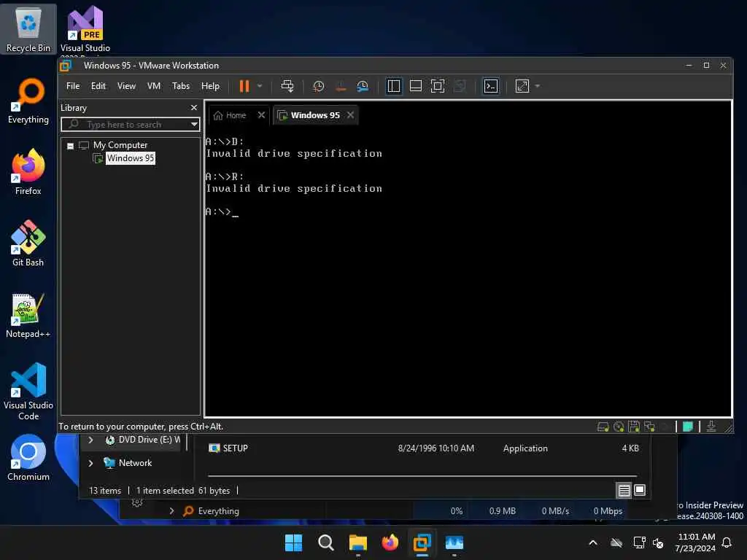Switch File Explorer to details view
This screenshot has width=747, height=560.
pyautogui.click(x=624, y=490)
